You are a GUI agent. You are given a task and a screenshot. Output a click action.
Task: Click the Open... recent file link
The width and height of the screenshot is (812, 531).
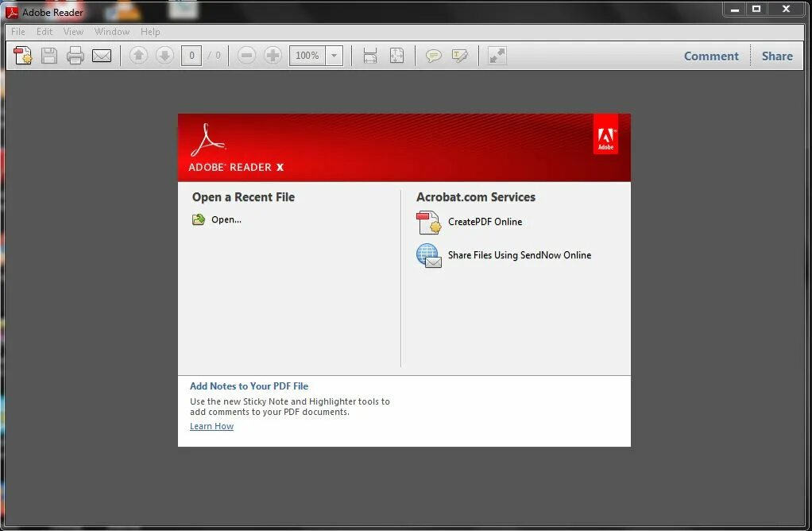click(226, 219)
